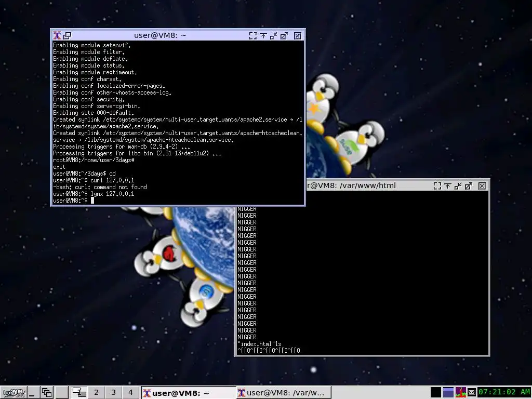This screenshot has height=399, width=532.
Task: Click the black tray box left of purple applet
Action: 436,392
